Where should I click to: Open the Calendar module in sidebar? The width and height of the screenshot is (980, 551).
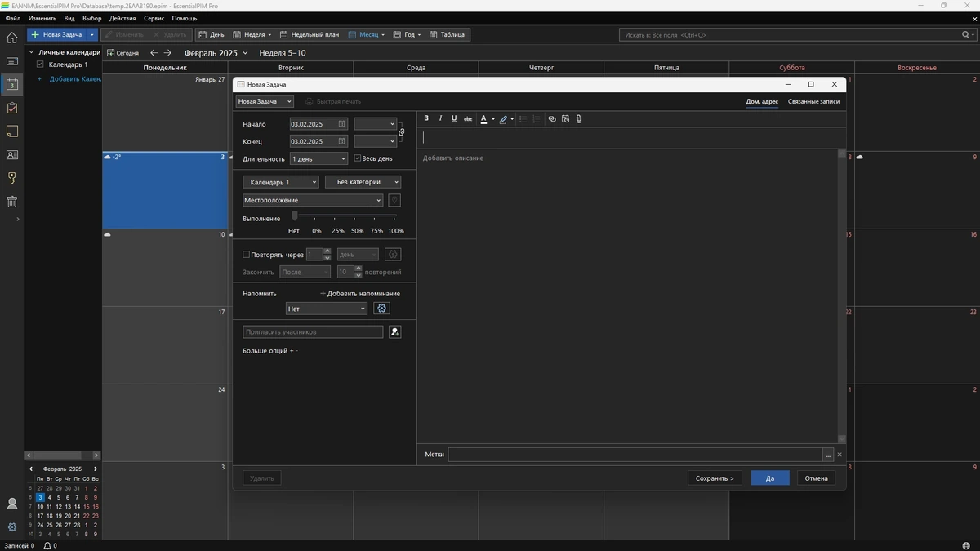pyautogui.click(x=11, y=84)
